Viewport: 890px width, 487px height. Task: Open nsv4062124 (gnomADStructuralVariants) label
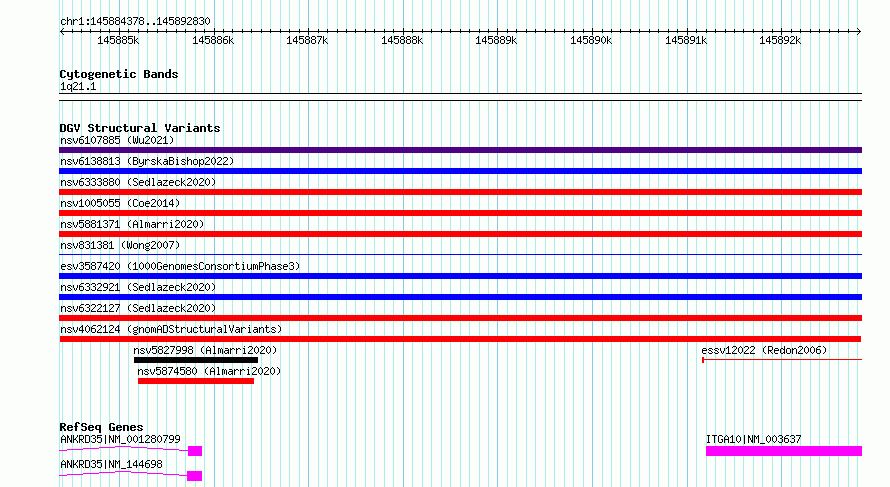171,329
